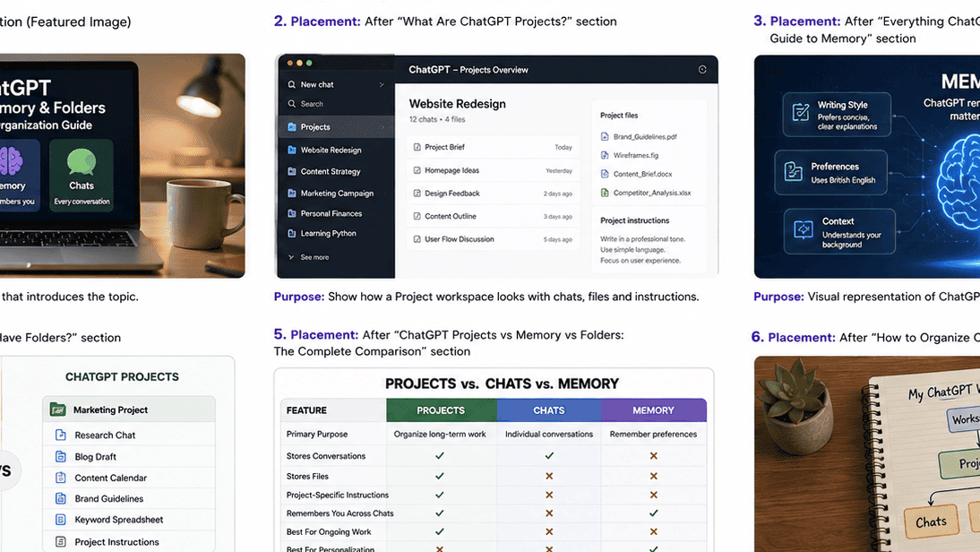Click the notebook photo thumbnail with succulent
Image resolution: width=980 pixels, height=552 pixels.
867,453
